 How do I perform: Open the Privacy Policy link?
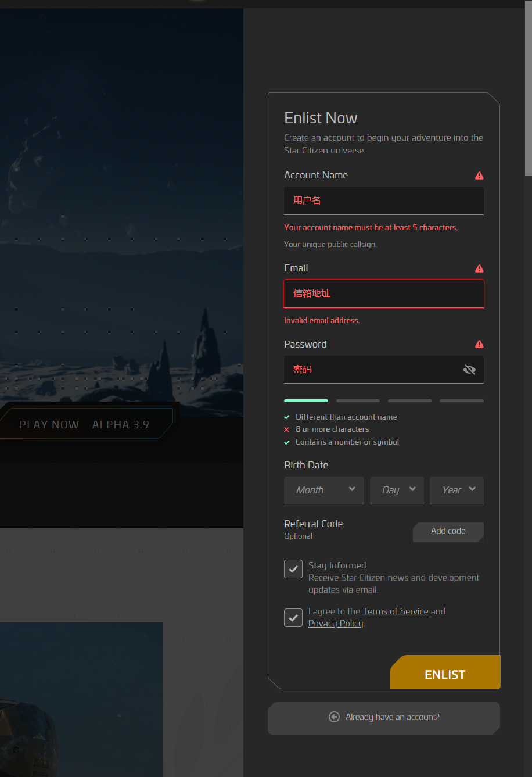[336, 624]
